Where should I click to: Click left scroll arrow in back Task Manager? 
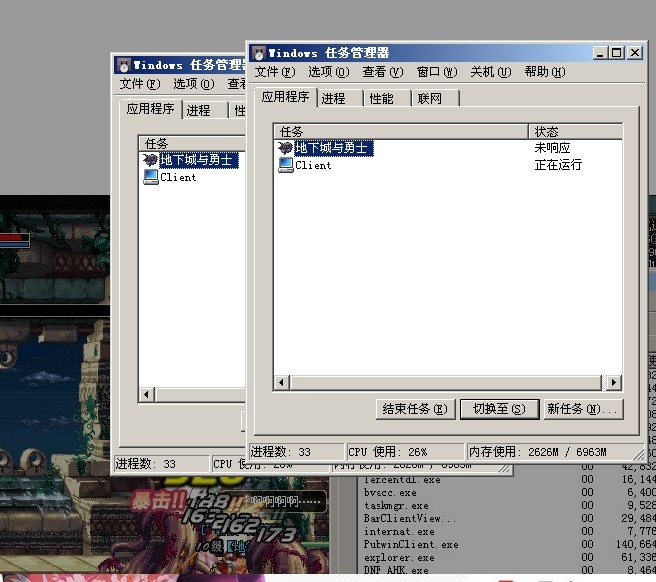tap(146, 394)
